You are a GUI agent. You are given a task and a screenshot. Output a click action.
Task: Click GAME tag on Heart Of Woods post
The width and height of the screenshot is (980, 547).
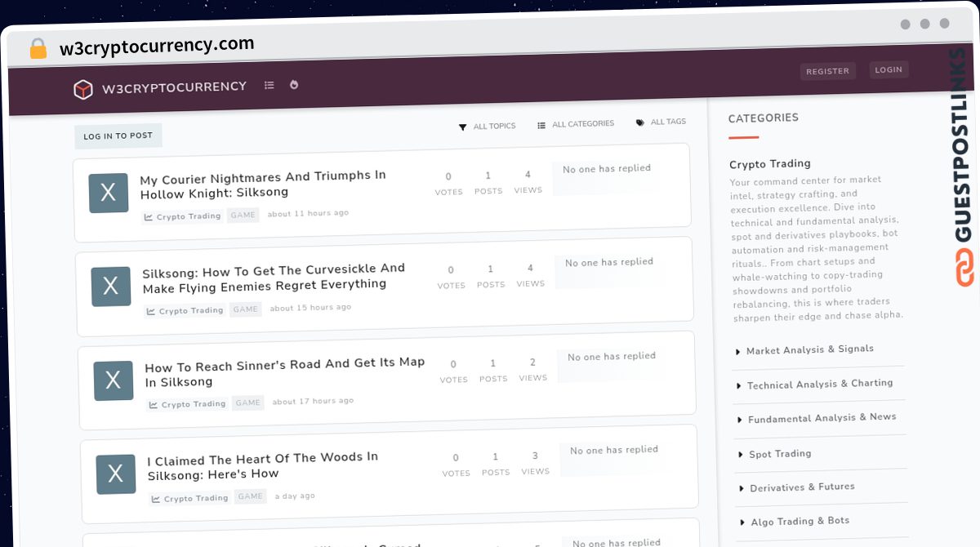pyautogui.click(x=251, y=496)
